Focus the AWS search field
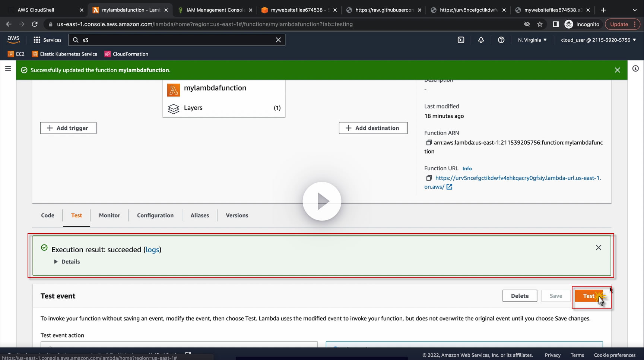Viewport: 644px width, 360px height. click(x=177, y=40)
